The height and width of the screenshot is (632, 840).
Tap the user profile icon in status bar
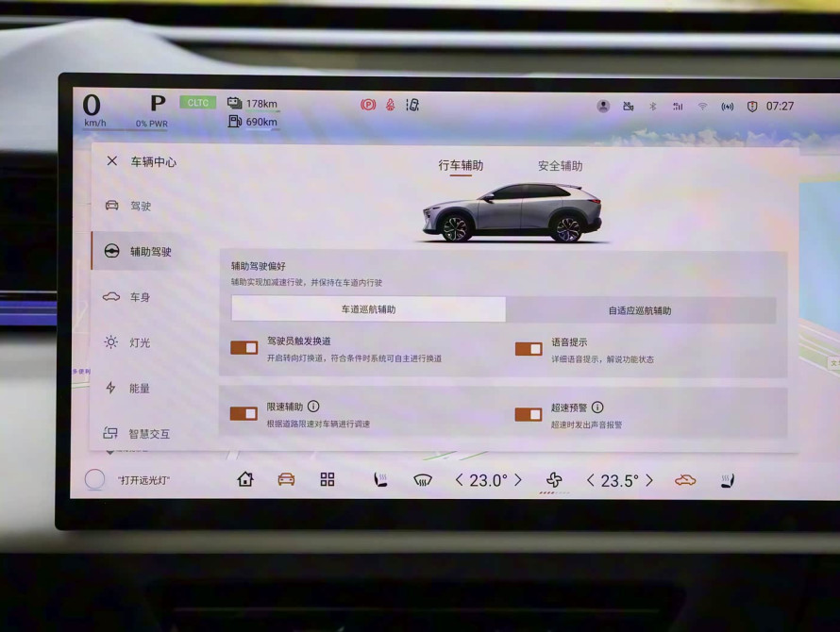(603, 107)
